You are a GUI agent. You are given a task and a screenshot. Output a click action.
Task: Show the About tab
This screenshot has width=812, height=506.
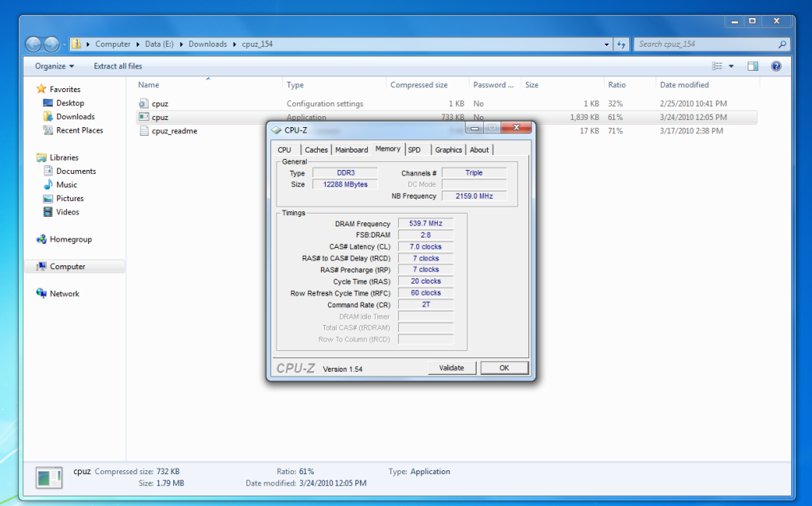coord(479,149)
